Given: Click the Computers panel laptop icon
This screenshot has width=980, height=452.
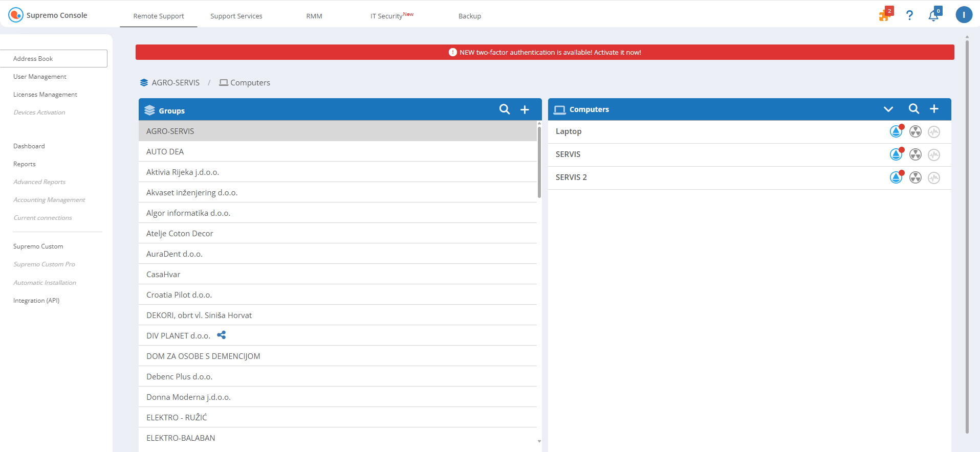Looking at the screenshot, I should (559, 110).
